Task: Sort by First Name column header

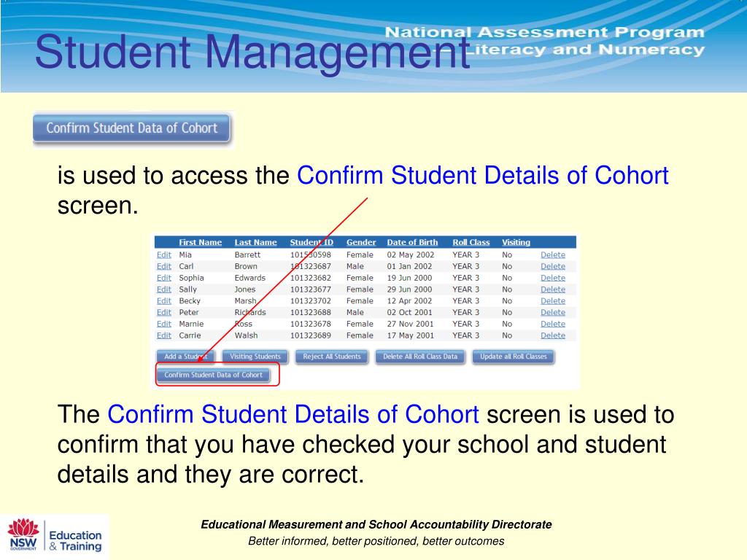Action: coord(200,242)
